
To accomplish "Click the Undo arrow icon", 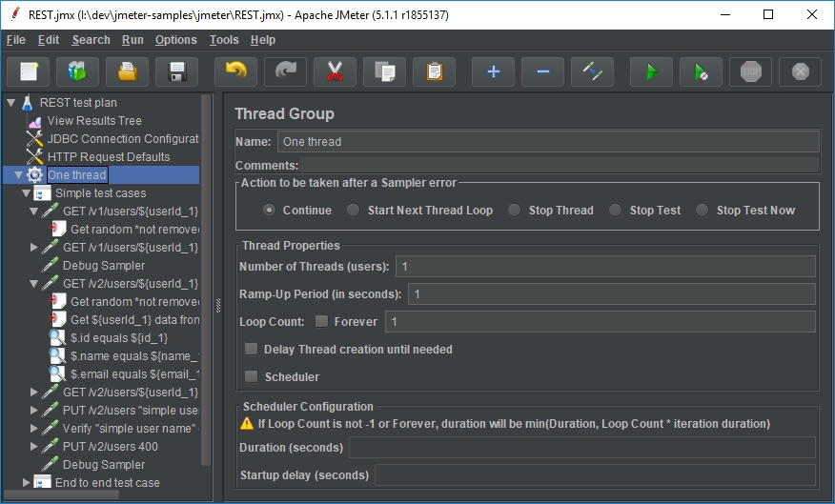I will [x=235, y=71].
